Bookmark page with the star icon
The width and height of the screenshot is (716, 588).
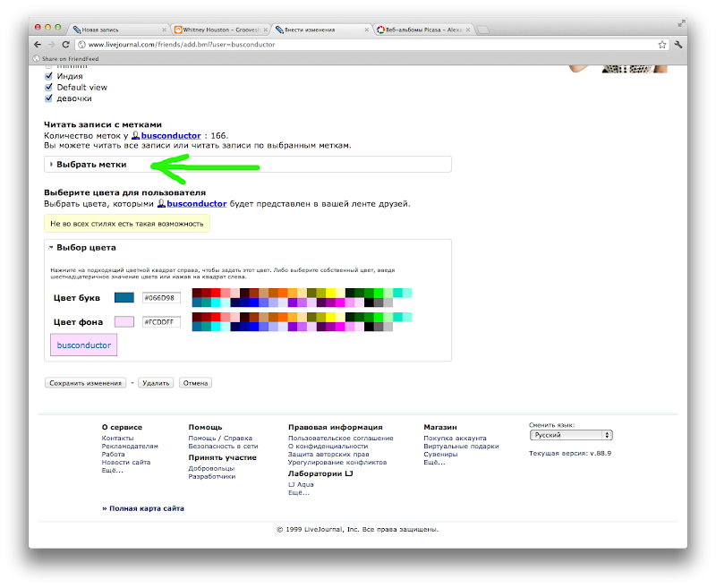662,44
